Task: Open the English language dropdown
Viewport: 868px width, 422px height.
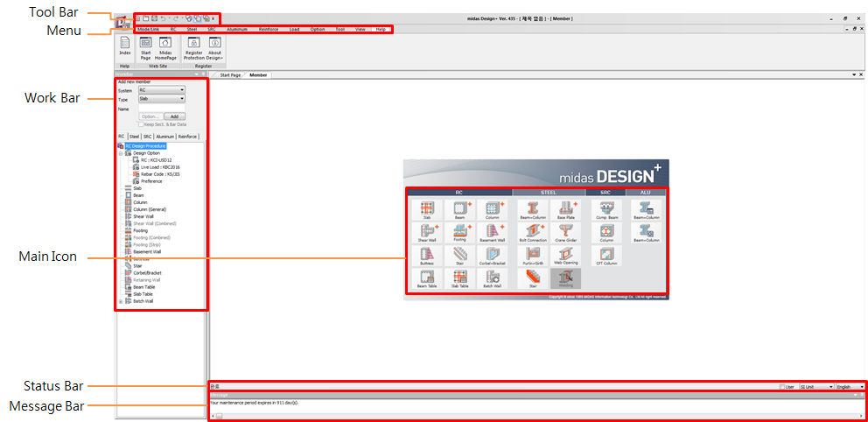Action: coord(850,387)
